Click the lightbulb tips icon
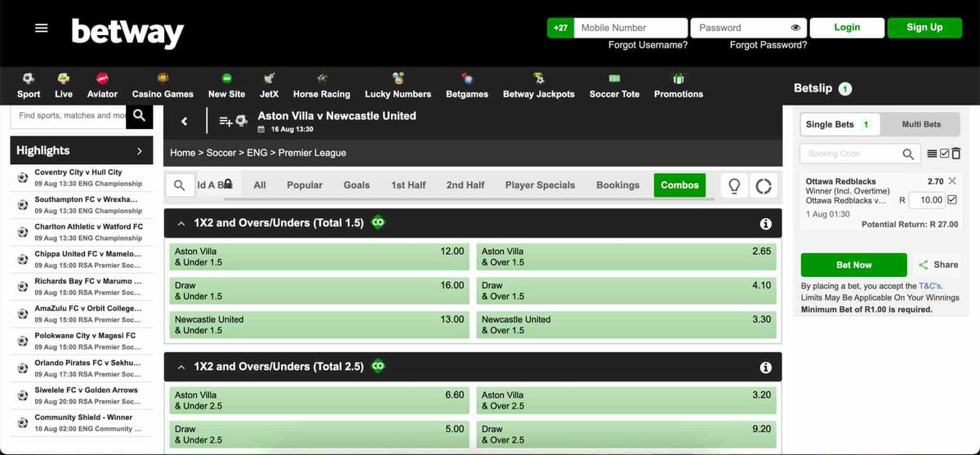Viewport: 980px width, 455px height. (x=734, y=185)
